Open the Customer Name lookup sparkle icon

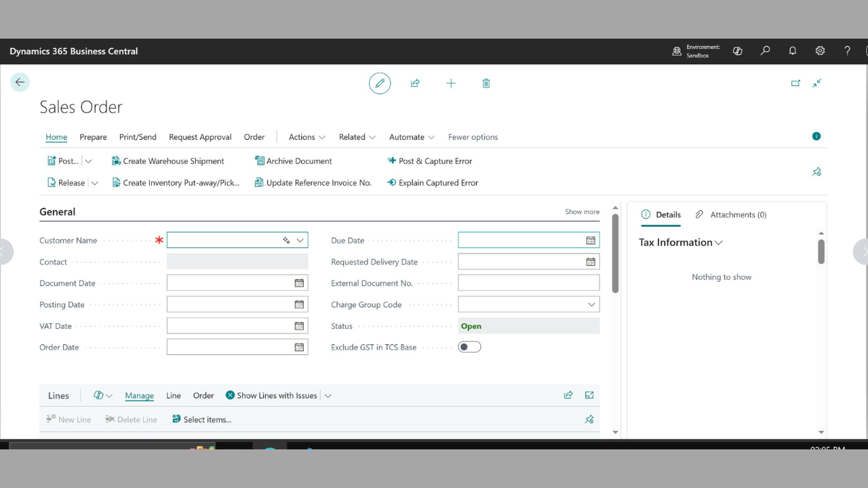point(287,241)
